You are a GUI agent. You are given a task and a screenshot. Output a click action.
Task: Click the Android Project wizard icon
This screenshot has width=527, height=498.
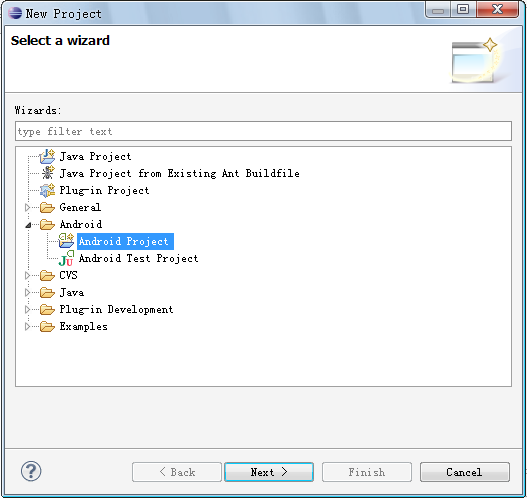click(66, 241)
